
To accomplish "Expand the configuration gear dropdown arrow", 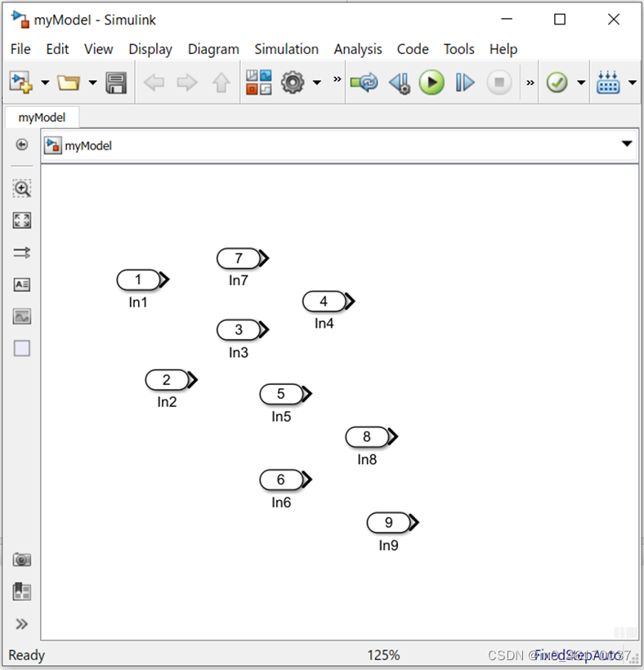I will [316, 83].
